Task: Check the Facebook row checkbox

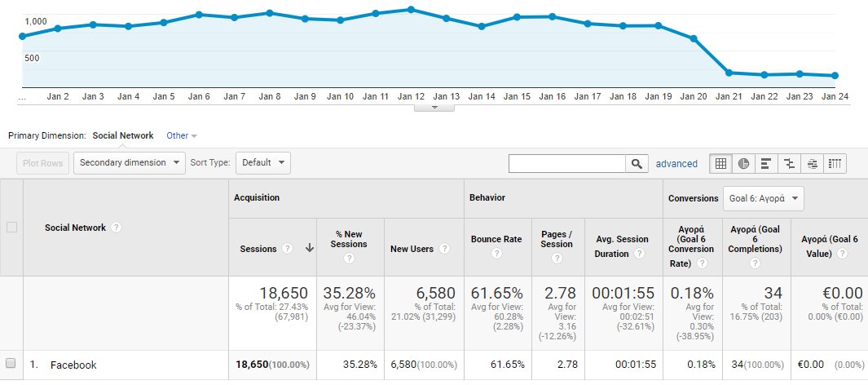Action: [11, 364]
